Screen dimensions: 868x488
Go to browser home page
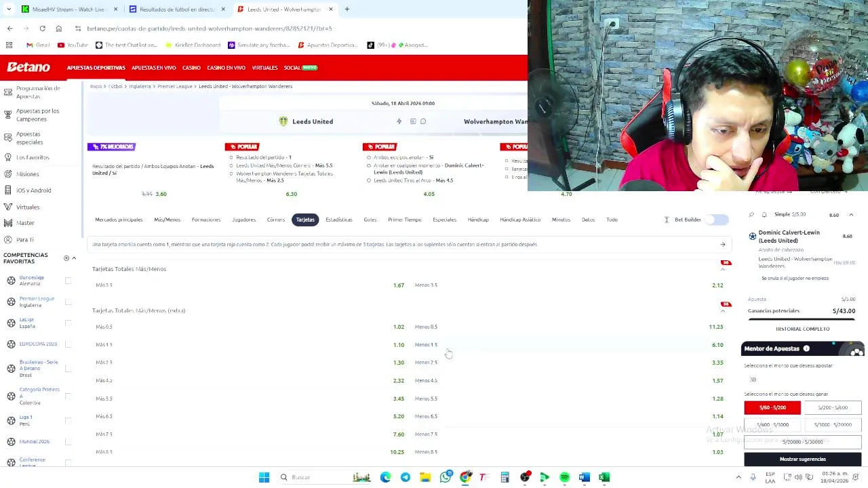point(59,28)
